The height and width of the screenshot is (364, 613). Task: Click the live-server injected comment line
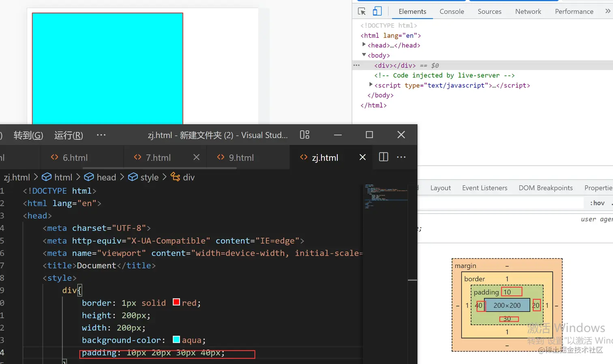pyautogui.click(x=444, y=75)
